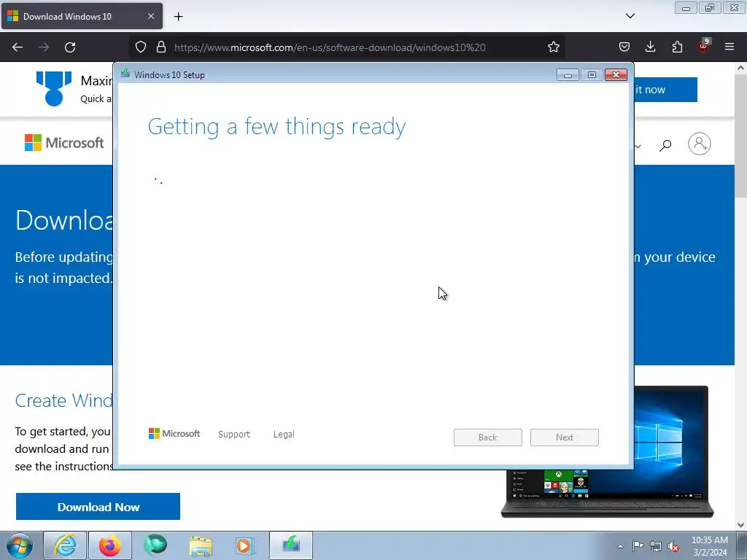Viewport: 747px width, 560px height.
Task: Show site security padlock info
Action: pyautogui.click(x=161, y=47)
